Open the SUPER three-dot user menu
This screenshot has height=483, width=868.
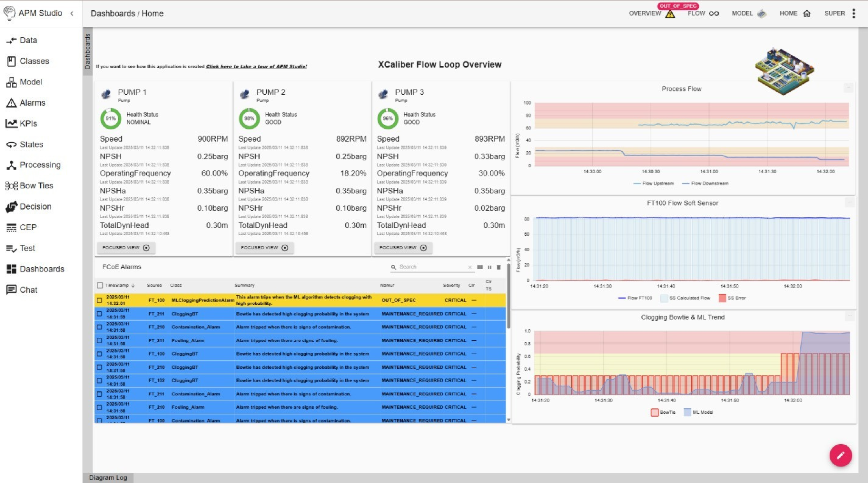[854, 14]
